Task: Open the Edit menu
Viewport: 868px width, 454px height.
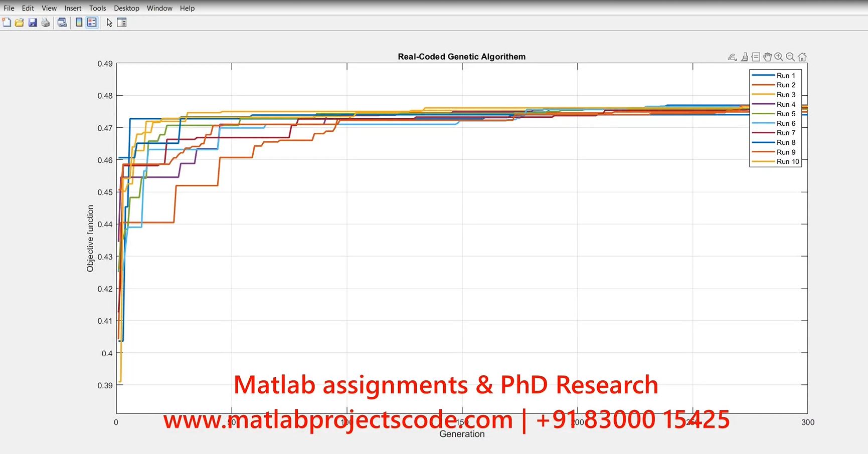Action: pyautogui.click(x=28, y=8)
